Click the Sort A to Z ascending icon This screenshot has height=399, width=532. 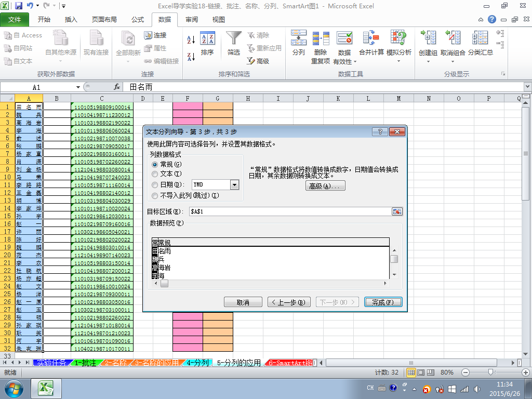pyautogui.click(x=191, y=39)
